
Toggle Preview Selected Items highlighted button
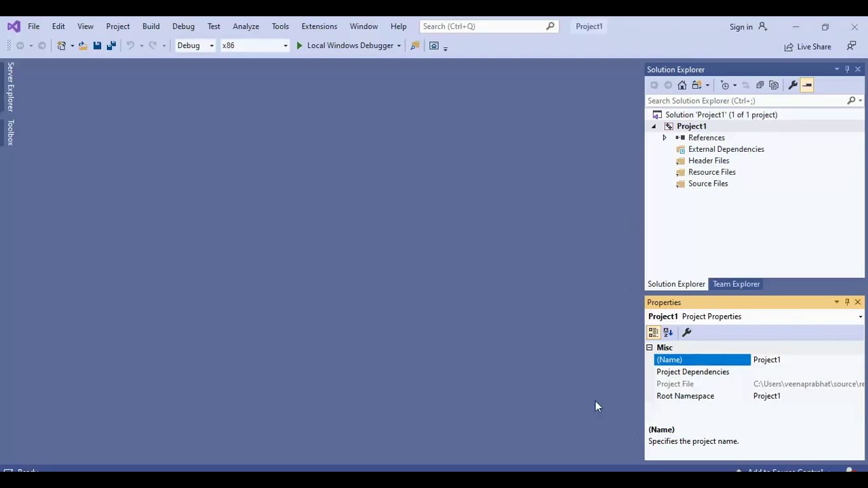pos(807,85)
